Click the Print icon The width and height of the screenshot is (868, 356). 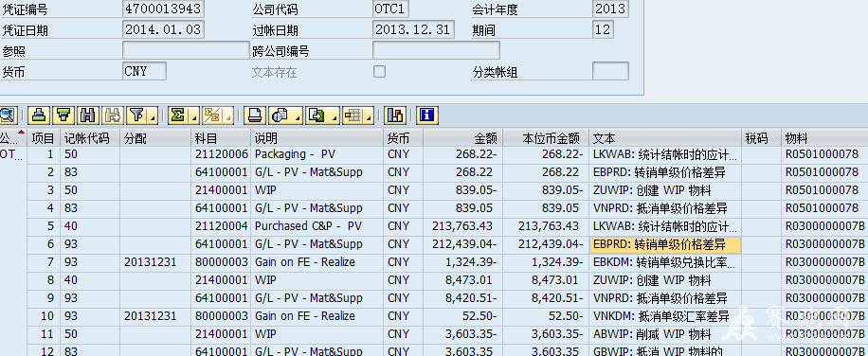point(254,115)
